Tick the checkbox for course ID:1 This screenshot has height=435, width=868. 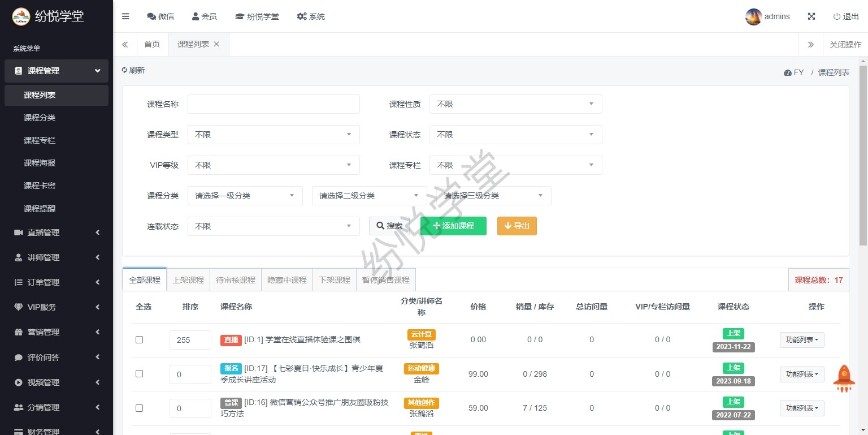tap(140, 340)
